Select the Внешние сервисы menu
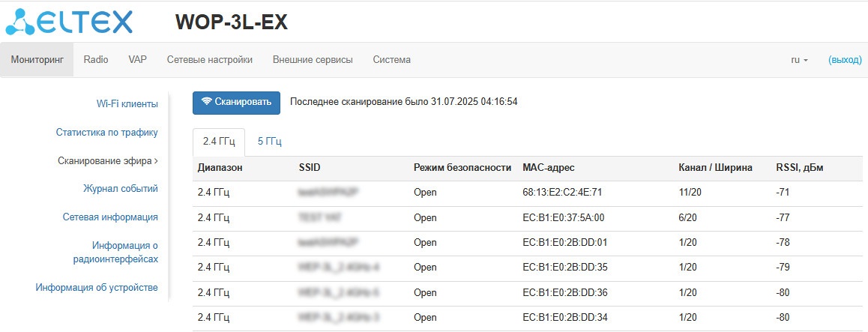868x332 pixels. [x=313, y=59]
